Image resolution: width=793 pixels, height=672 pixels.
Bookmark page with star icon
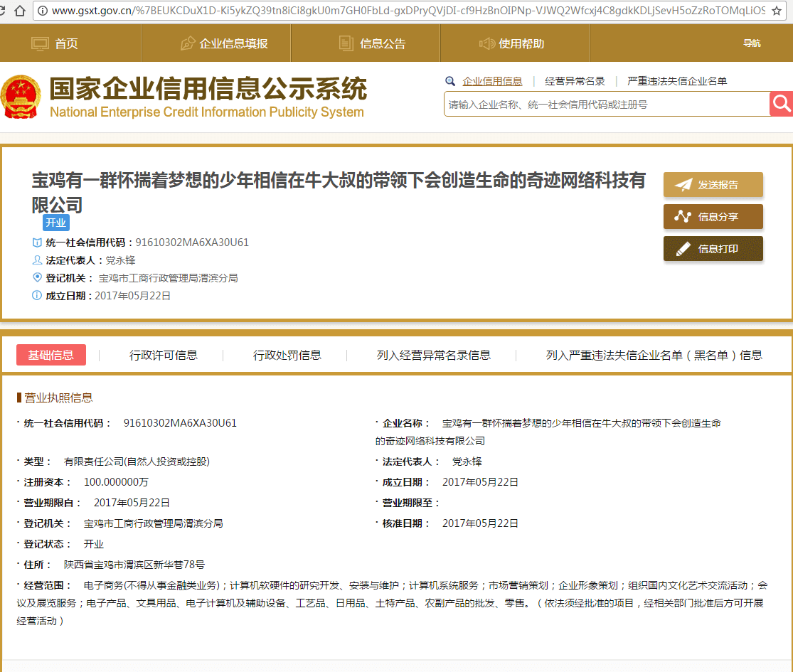click(777, 11)
